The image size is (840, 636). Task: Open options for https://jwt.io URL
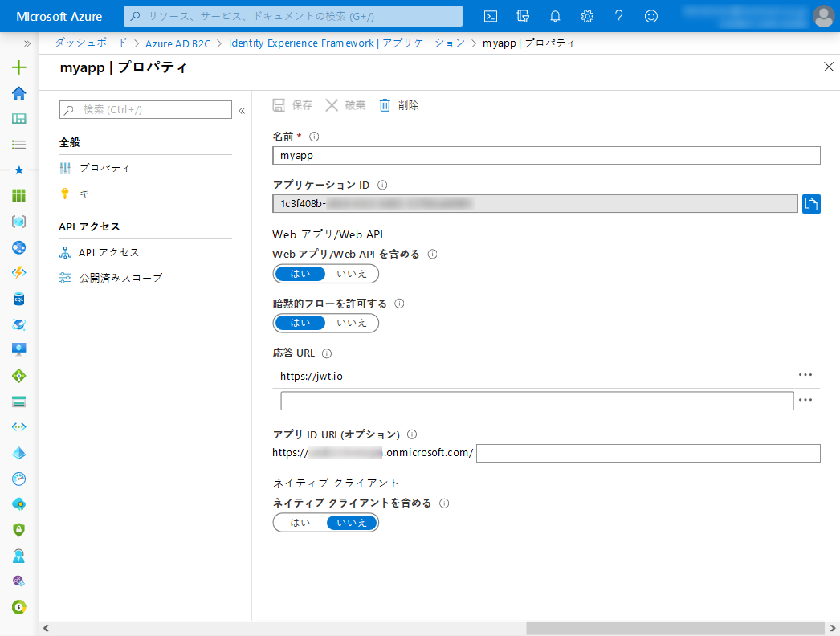[x=805, y=375]
